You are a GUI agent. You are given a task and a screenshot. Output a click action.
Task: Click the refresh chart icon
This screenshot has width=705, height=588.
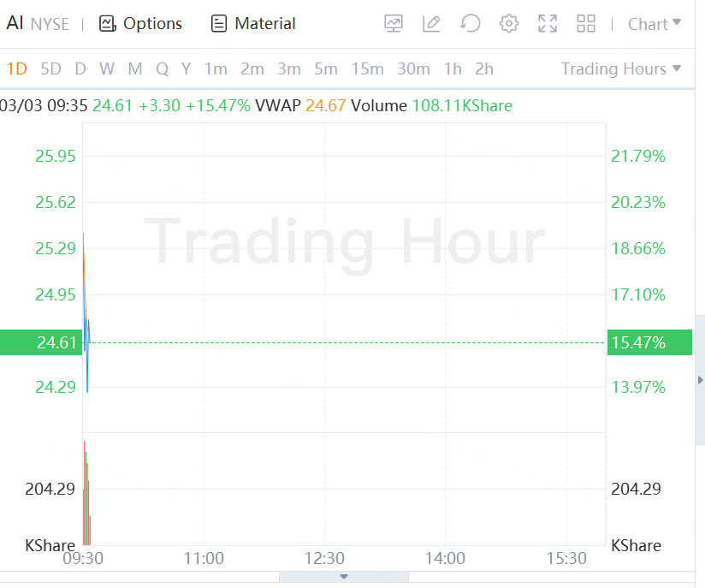coord(470,24)
